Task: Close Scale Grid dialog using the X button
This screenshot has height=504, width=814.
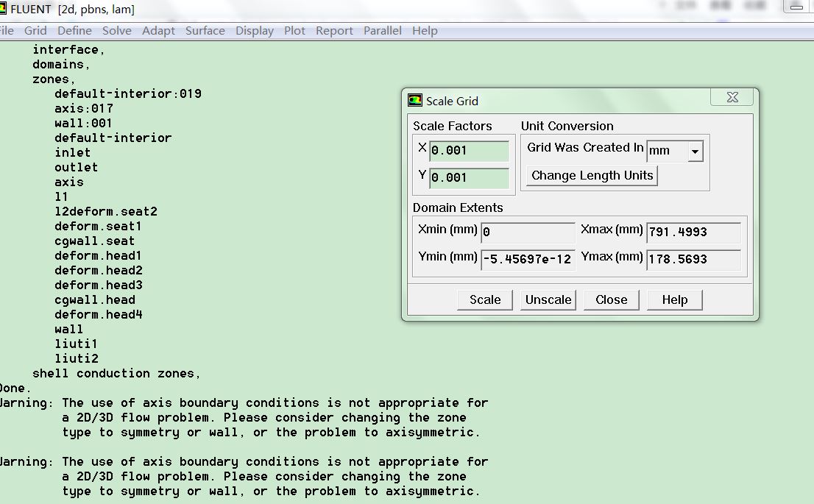Action: pos(732,98)
